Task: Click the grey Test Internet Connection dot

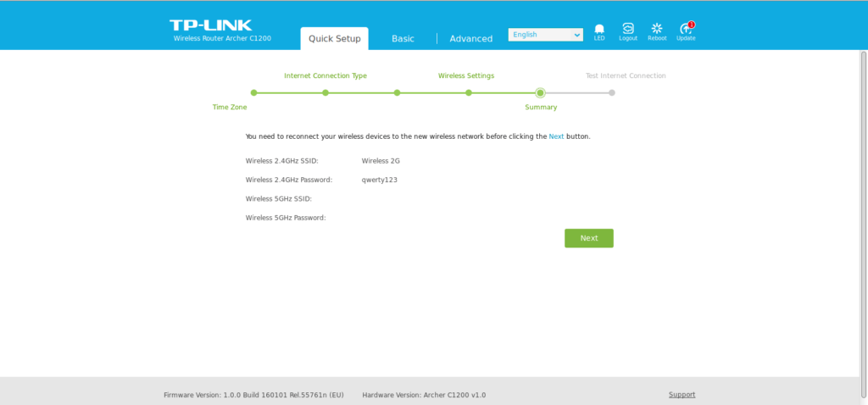Action: [x=612, y=92]
